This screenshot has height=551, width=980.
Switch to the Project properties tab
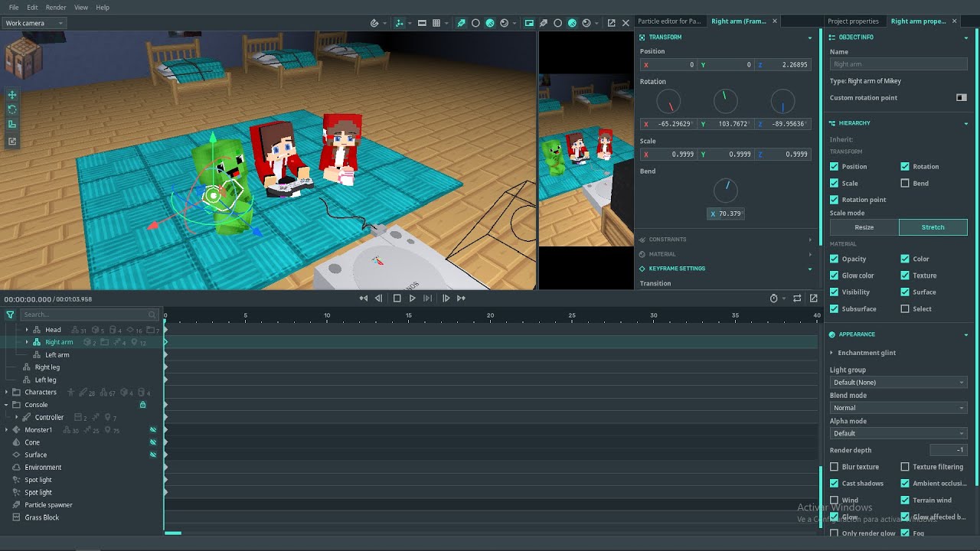click(853, 21)
